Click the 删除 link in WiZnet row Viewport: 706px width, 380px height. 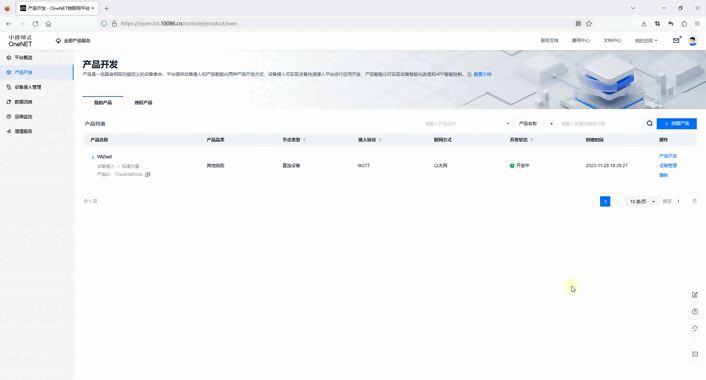click(664, 175)
